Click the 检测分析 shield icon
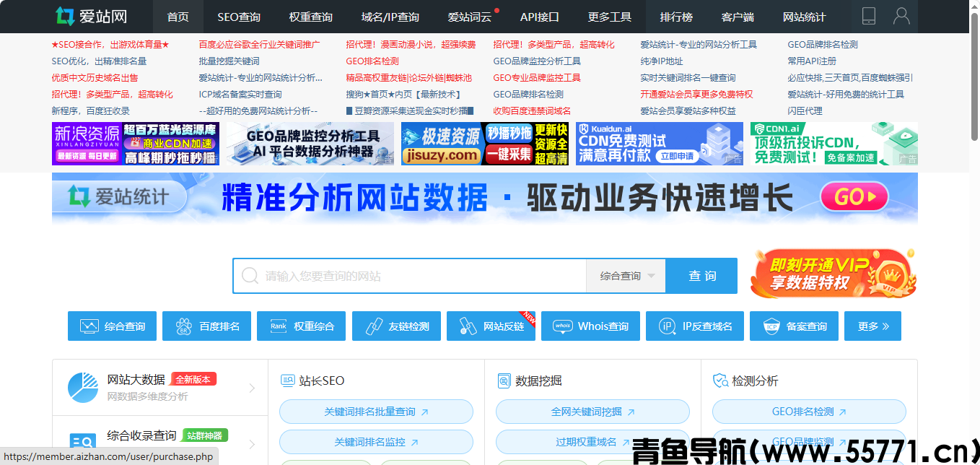Viewport: 980px width, 465px height. coord(720,381)
